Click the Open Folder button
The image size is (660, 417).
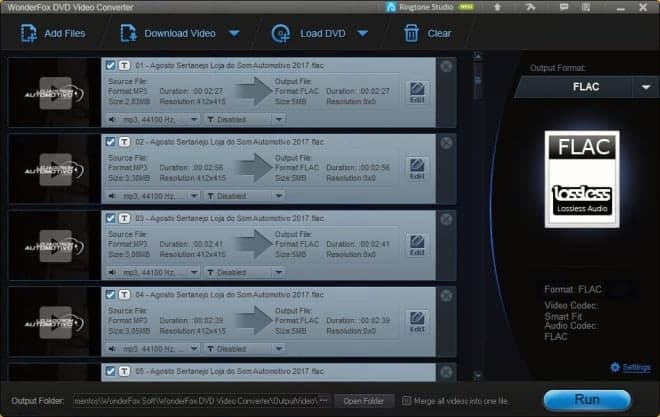click(x=364, y=401)
